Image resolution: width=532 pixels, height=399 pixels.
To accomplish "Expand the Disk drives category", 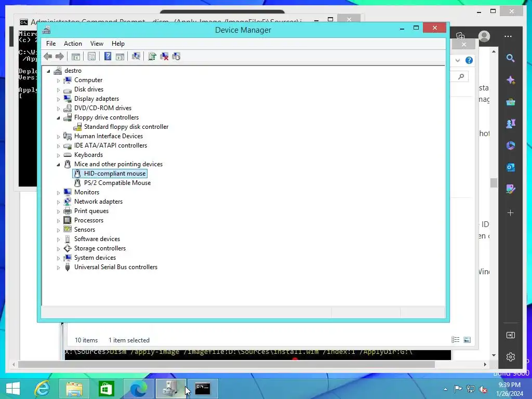I will coord(58,90).
